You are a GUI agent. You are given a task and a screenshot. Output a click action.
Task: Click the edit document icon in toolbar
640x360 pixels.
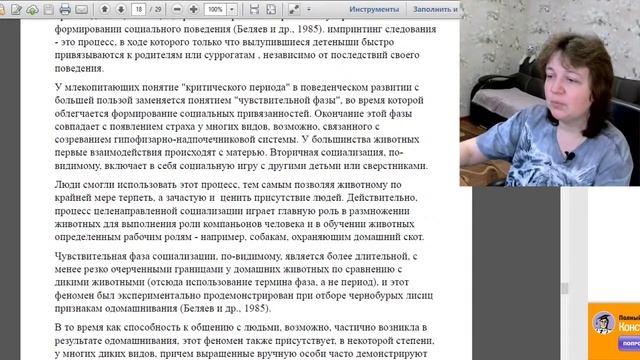coord(16,9)
